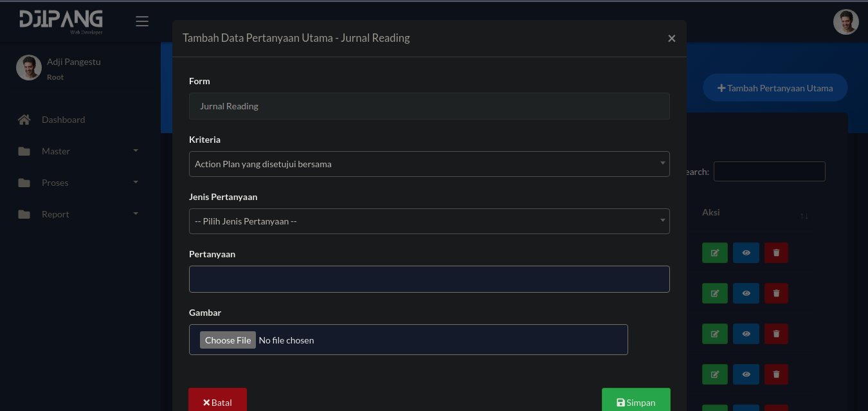This screenshot has height=411, width=868.
Task: Open the Kriteria dropdown
Action: 429,164
